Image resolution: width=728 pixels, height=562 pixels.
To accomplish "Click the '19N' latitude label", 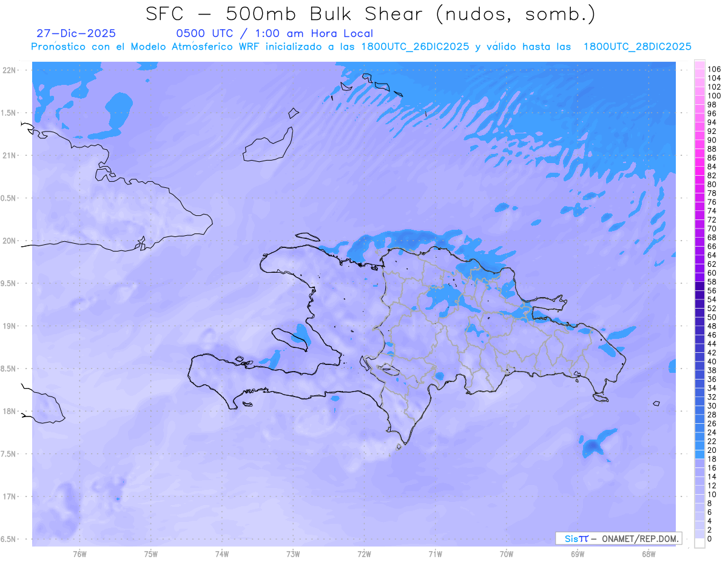I will coord(9,326).
